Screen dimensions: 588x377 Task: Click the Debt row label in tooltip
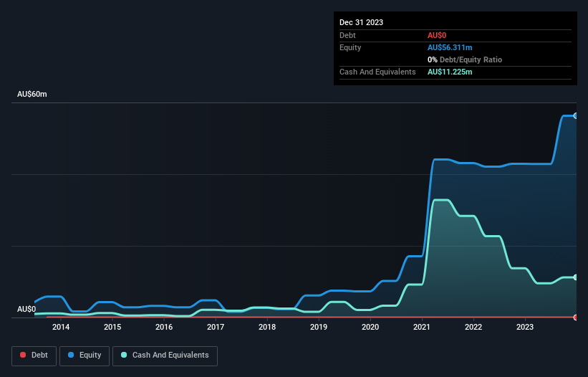tap(347, 35)
